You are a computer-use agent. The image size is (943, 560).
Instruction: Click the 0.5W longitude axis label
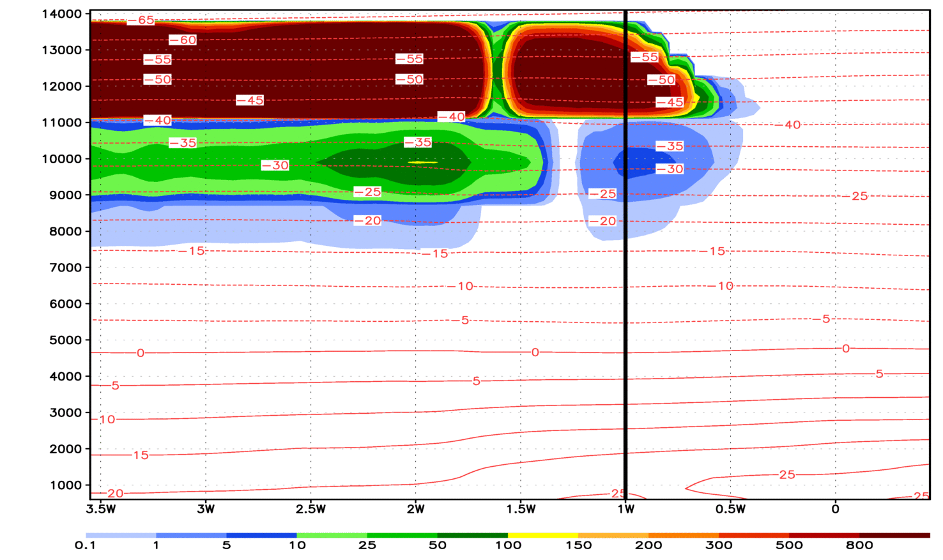coord(730,509)
